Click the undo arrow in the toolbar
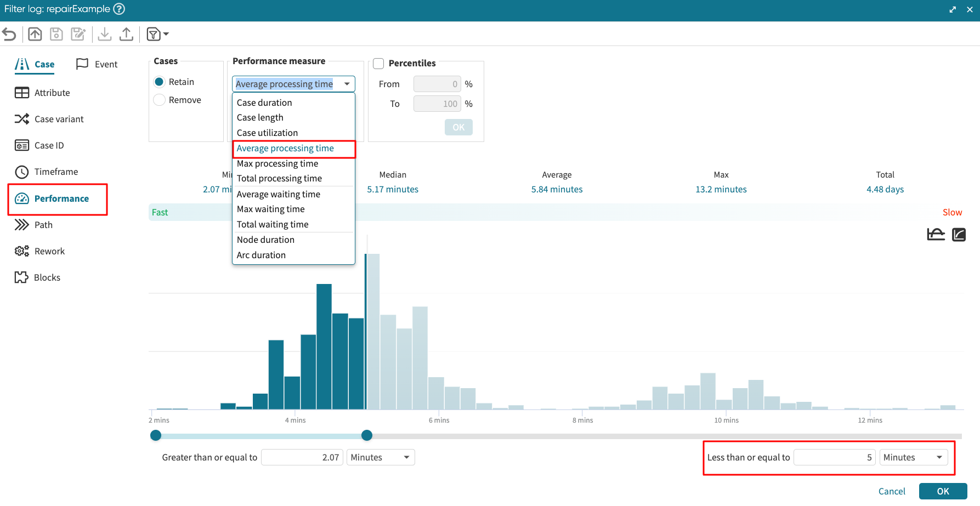980x506 pixels. point(9,35)
